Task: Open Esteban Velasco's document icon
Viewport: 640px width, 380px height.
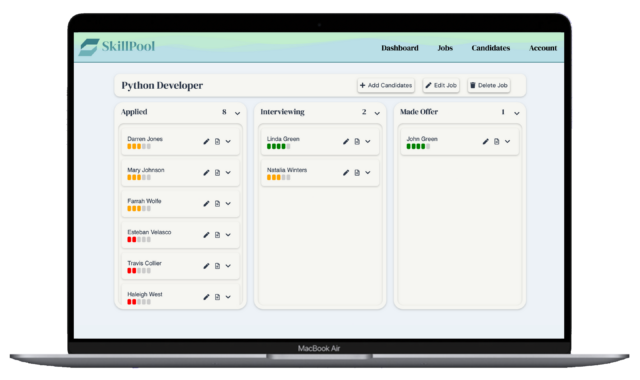Action: pos(218,235)
